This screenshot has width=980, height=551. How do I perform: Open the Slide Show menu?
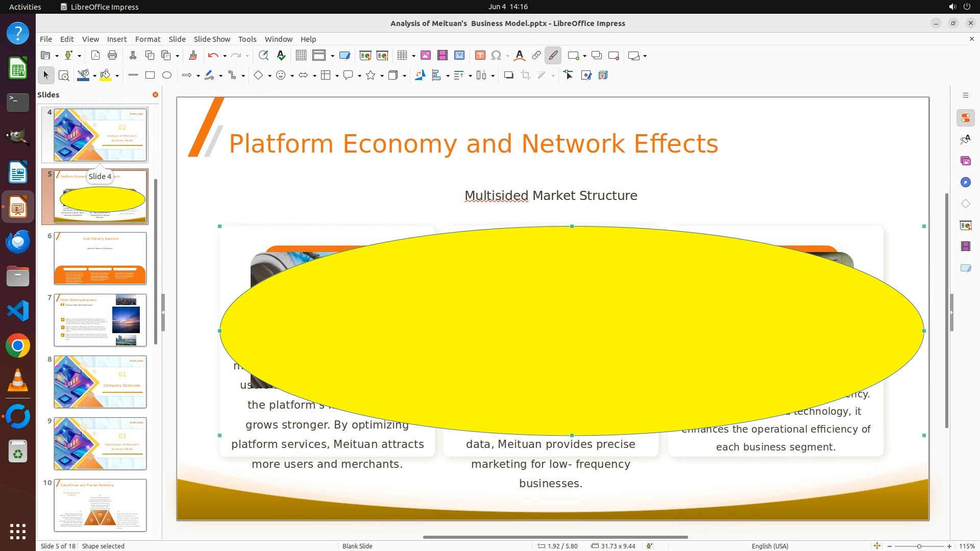pos(212,39)
